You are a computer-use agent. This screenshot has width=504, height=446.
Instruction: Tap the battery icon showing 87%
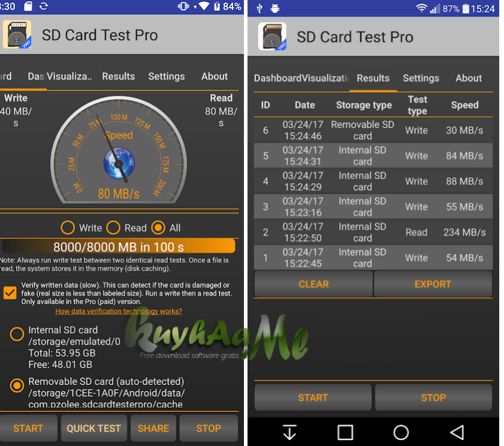tap(465, 8)
